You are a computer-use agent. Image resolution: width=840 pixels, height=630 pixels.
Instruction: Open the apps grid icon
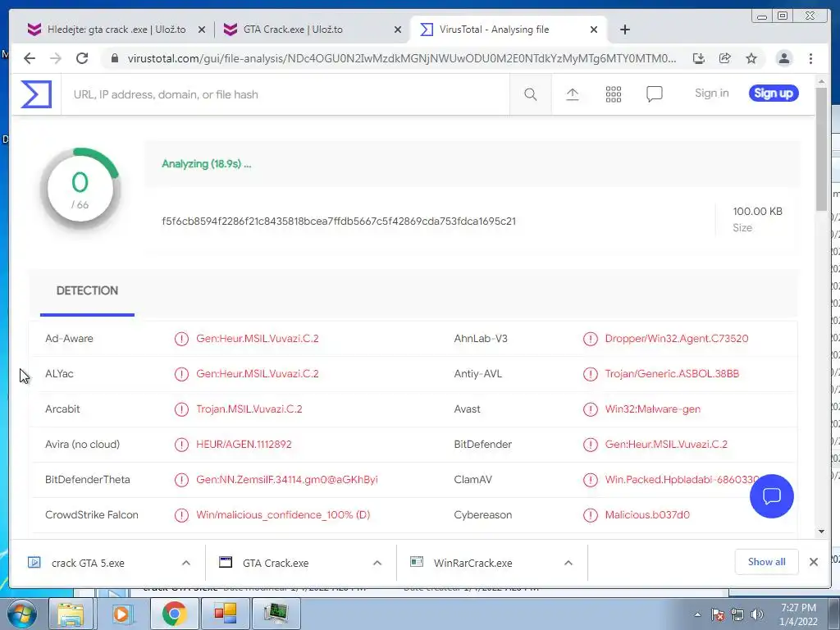click(614, 94)
